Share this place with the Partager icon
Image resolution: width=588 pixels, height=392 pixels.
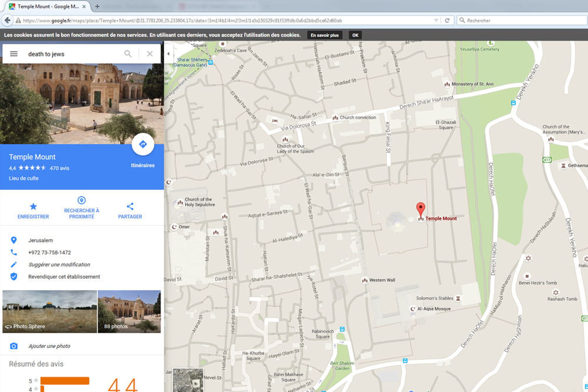[x=130, y=205]
